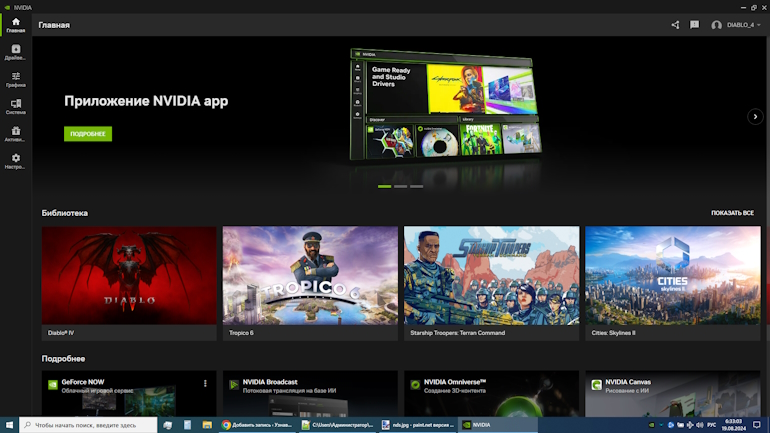Click the green ПОДРОБНЕЕ button
This screenshot has width=770, height=433.
[88, 134]
